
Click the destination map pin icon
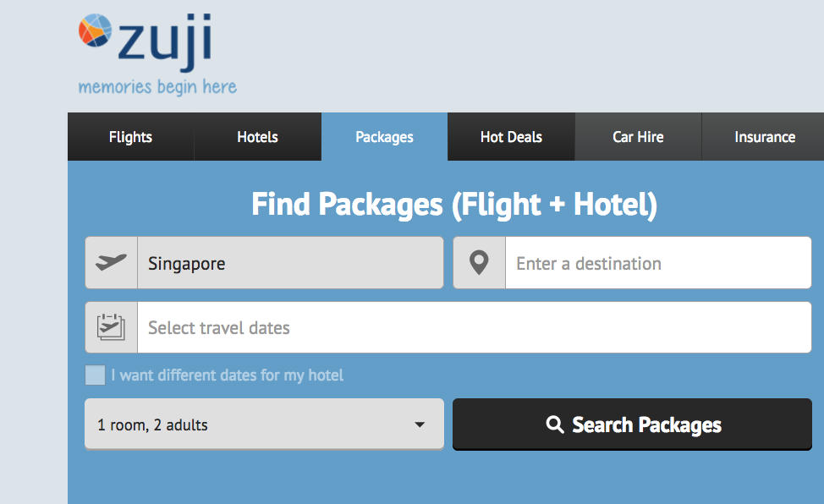[x=479, y=263]
